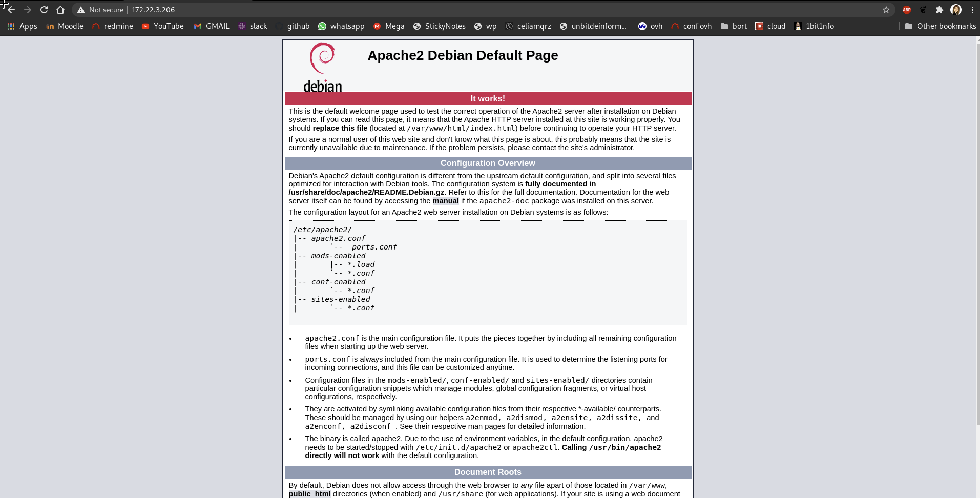Reload the current page
This screenshot has width=980, height=498.
point(44,9)
